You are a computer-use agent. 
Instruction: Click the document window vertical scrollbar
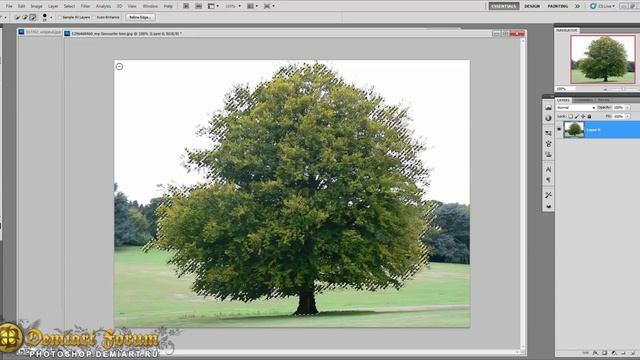[523, 194]
